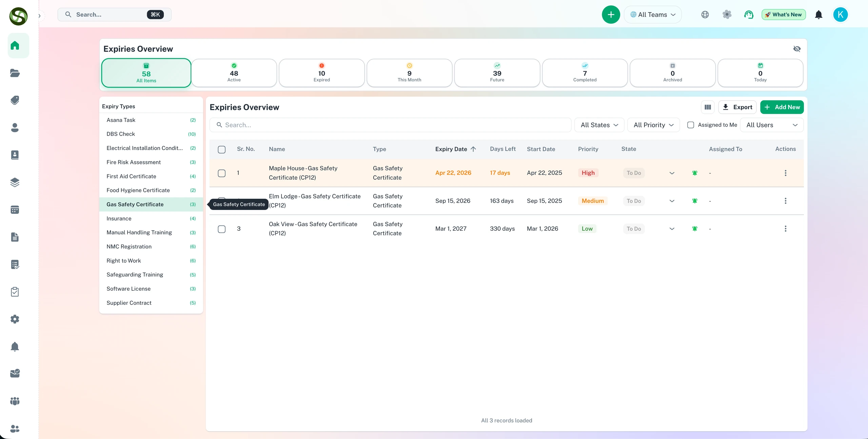The height and width of the screenshot is (439, 868).
Task: Select the This Month summary card
Action: [410, 73]
